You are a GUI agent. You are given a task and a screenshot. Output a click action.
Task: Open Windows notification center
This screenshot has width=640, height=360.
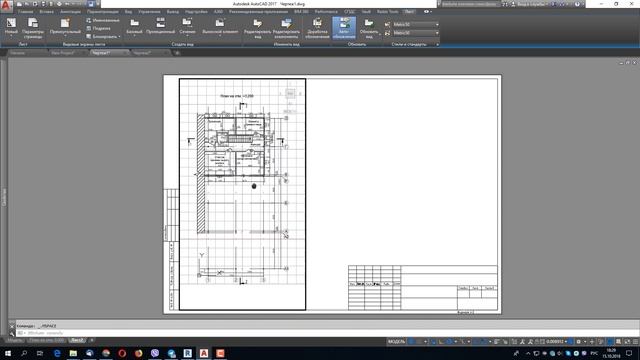pyautogui.click(x=629, y=353)
